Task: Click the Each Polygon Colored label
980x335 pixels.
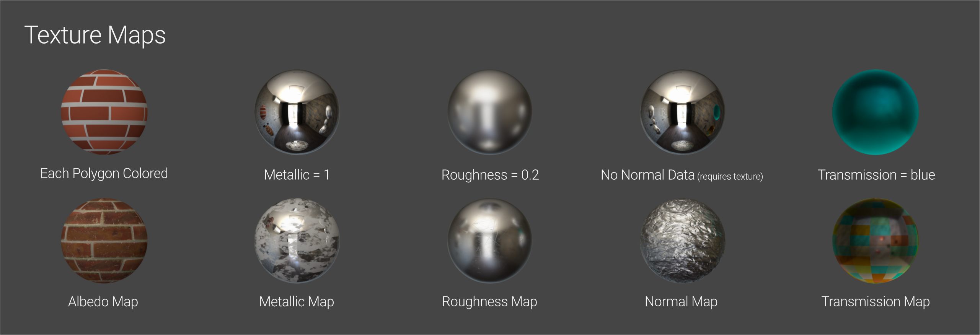Action: point(104,174)
